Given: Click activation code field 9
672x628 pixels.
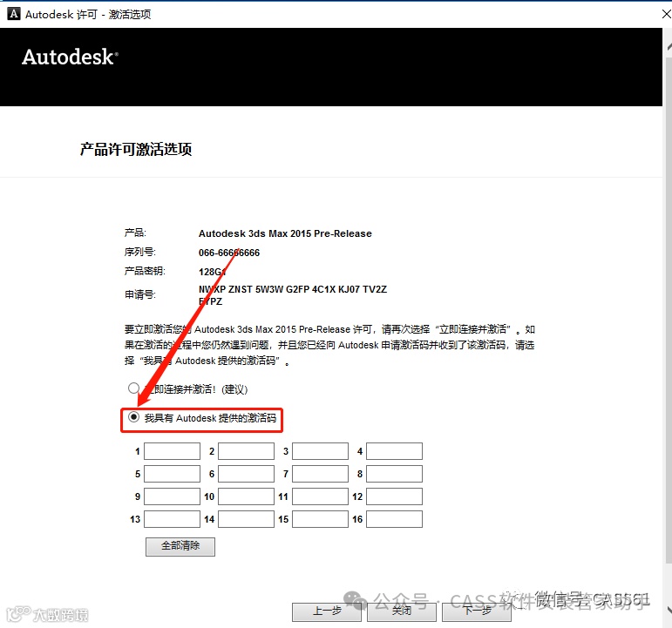Looking at the screenshot, I should pos(172,496).
